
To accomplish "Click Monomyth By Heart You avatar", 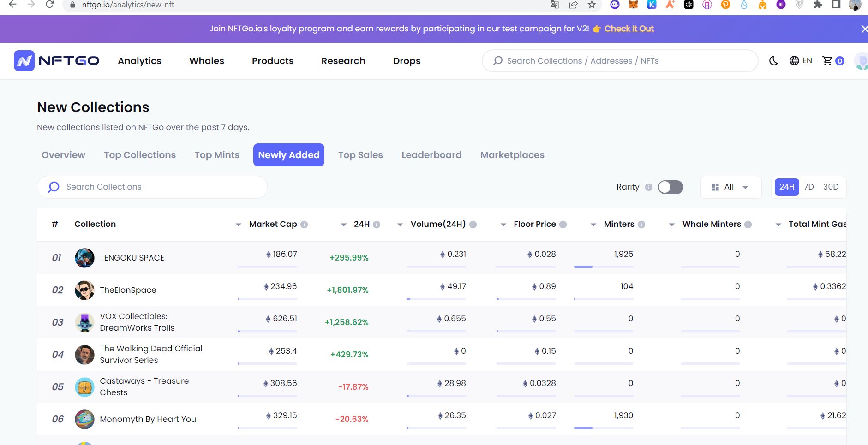I will pyautogui.click(x=84, y=419).
